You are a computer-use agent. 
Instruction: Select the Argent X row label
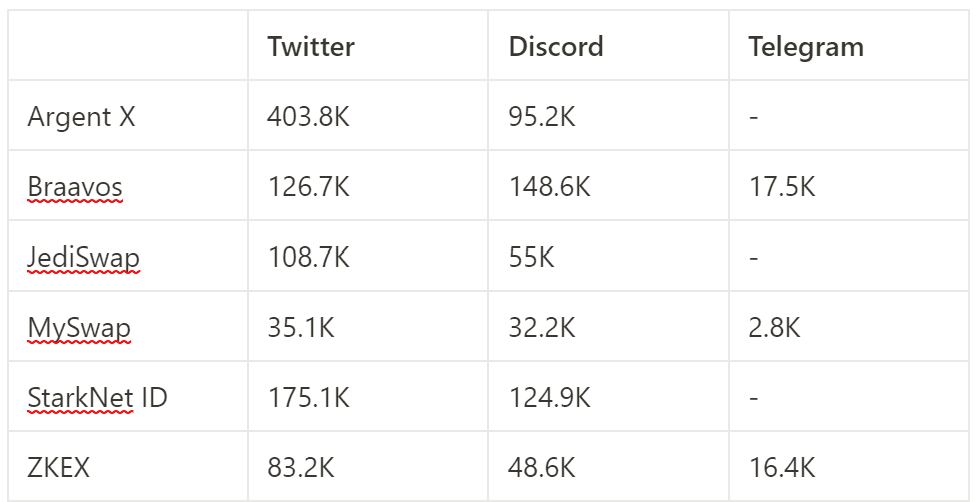(x=81, y=117)
